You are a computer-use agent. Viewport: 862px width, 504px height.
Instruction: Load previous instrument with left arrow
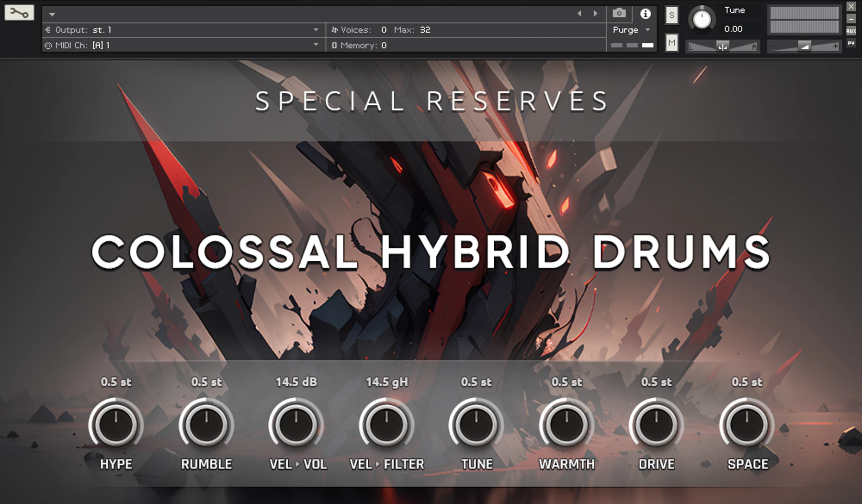pos(579,14)
